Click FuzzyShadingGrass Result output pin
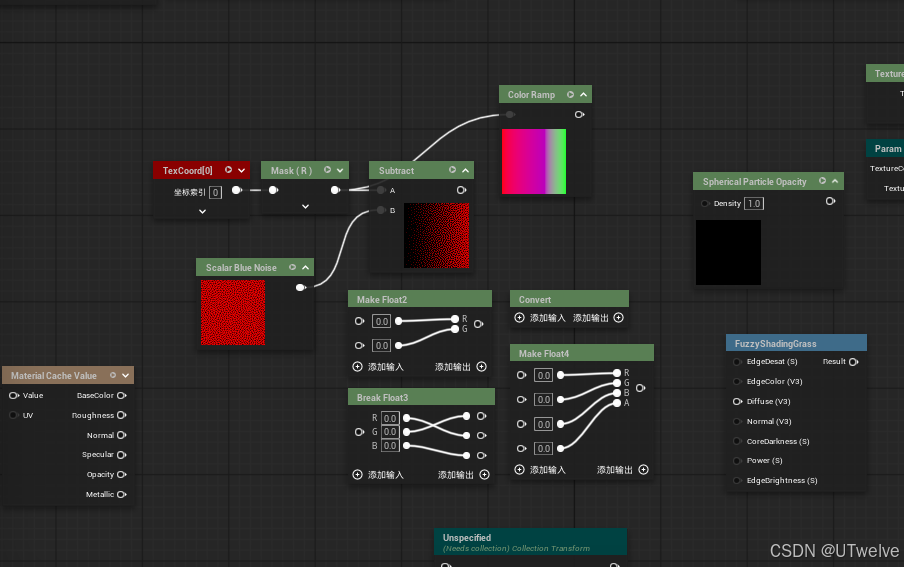The height and width of the screenshot is (567, 904). click(854, 362)
